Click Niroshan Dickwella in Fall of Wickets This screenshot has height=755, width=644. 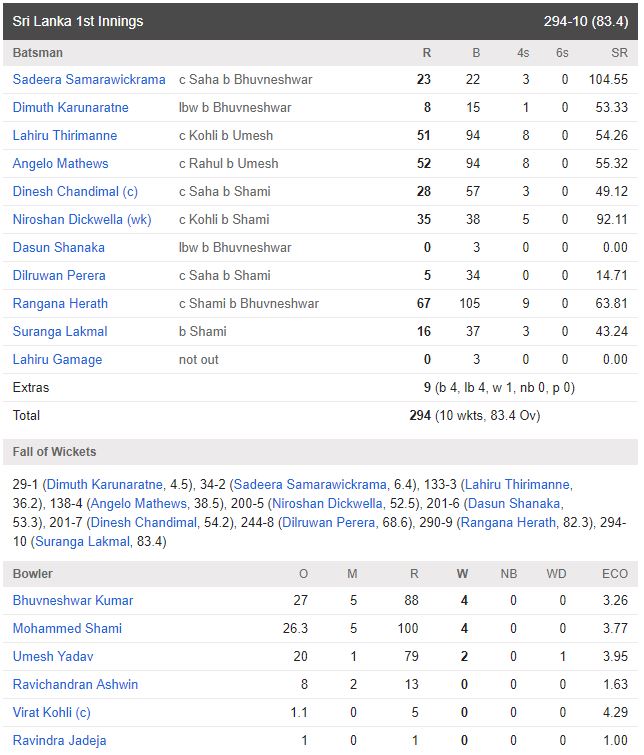[328, 504]
